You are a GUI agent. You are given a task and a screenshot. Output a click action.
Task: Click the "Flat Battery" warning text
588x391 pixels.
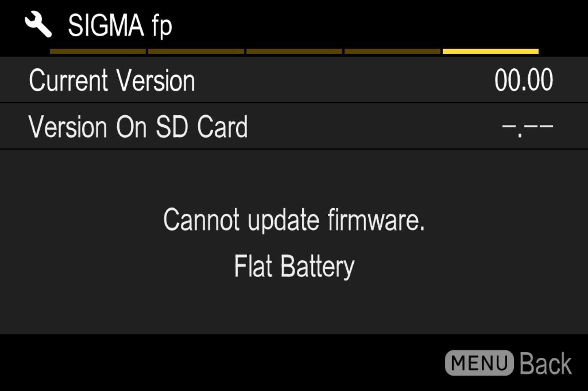pos(294,266)
